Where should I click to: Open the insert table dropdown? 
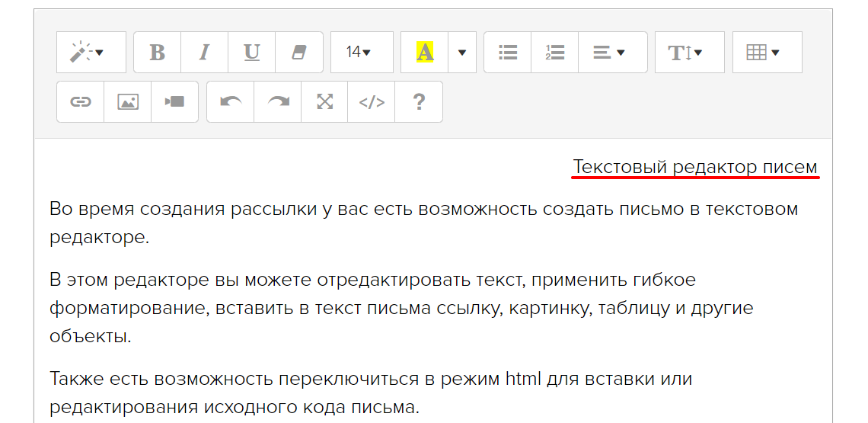[x=767, y=53]
